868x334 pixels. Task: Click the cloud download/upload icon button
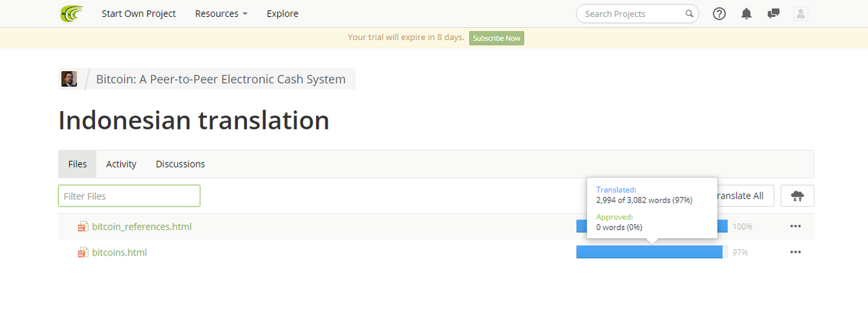pyautogui.click(x=797, y=196)
